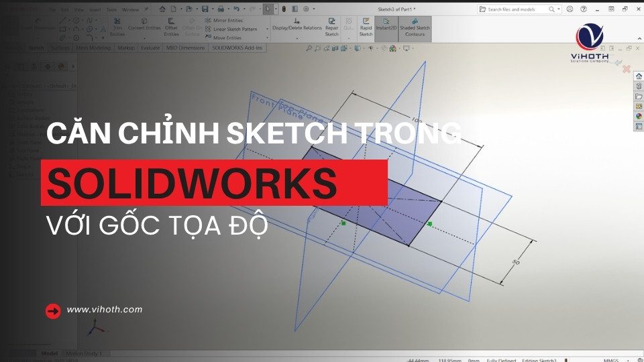Save the current part
644x362 pixels.
click(205, 9)
